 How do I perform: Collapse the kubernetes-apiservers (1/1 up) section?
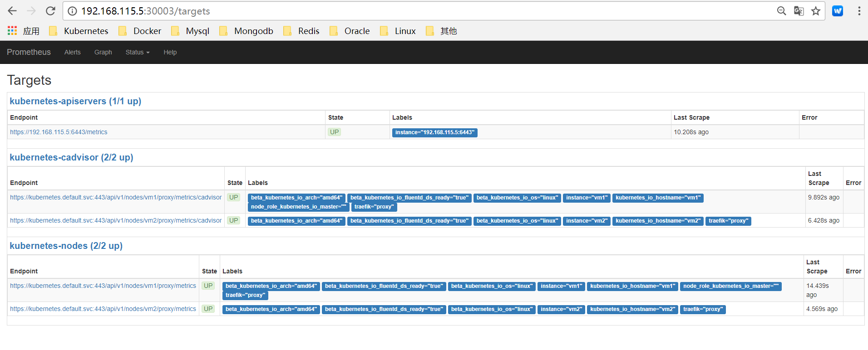pos(75,101)
